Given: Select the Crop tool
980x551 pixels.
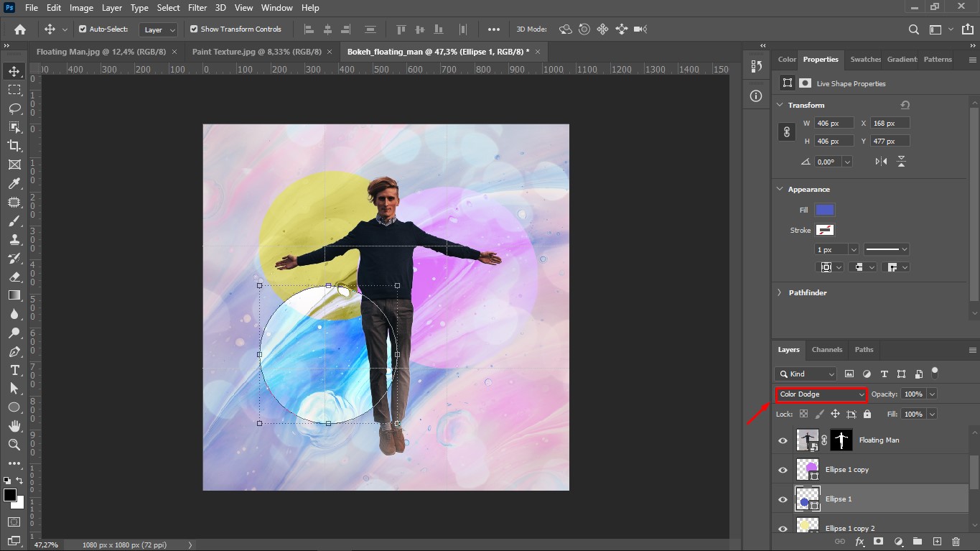Looking at the screenshot, I should click(14, 146).
